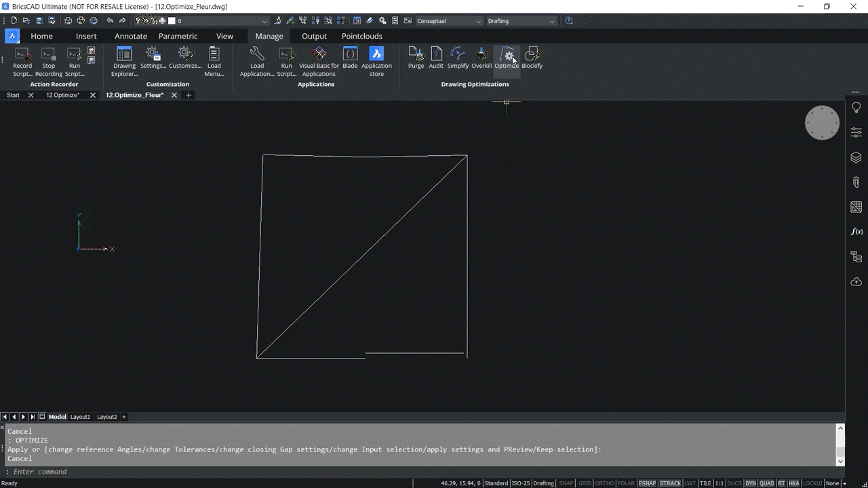Open the lightbulb tips panel

coord(856,108)
